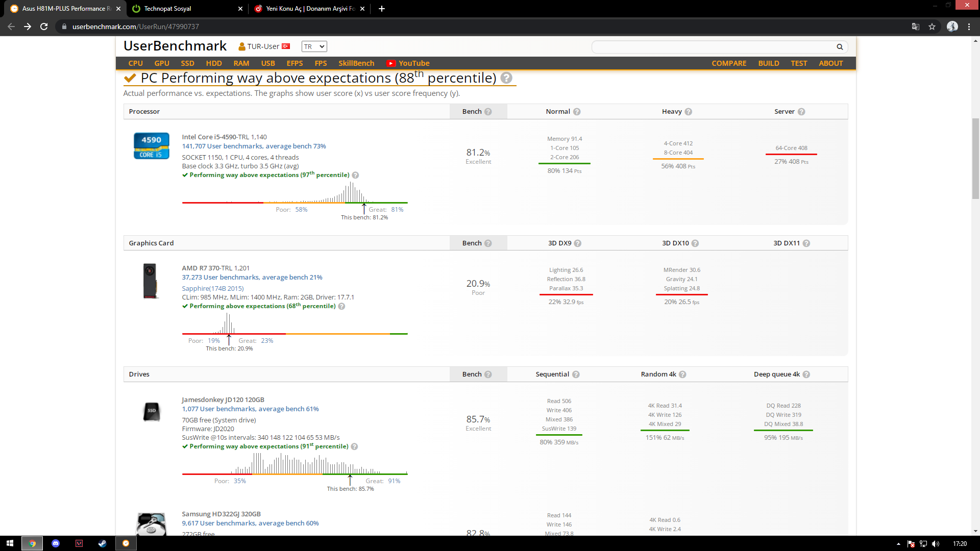Click the YouTube play icon in navbar
980x551 pixels.
pyautogui.click(x=391, y=63)
